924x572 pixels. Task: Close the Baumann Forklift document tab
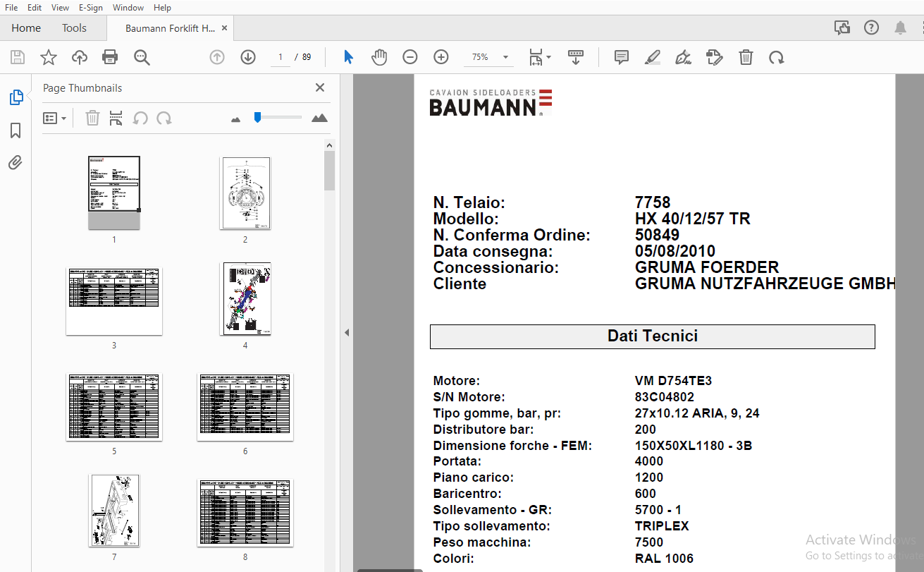tap(224, 28)
